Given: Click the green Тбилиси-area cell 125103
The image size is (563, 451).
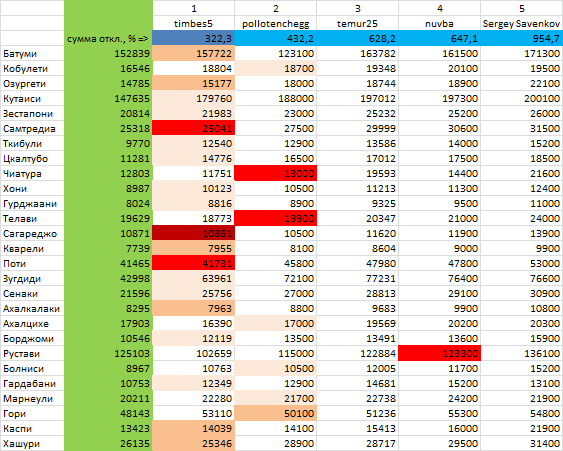Looking at the screenshot, I should click(108, 353).
